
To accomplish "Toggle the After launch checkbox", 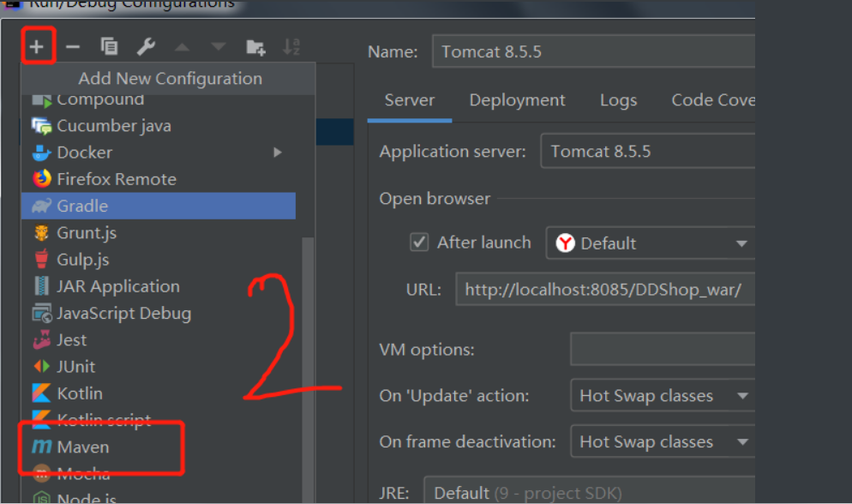I will tap(419, 243).
